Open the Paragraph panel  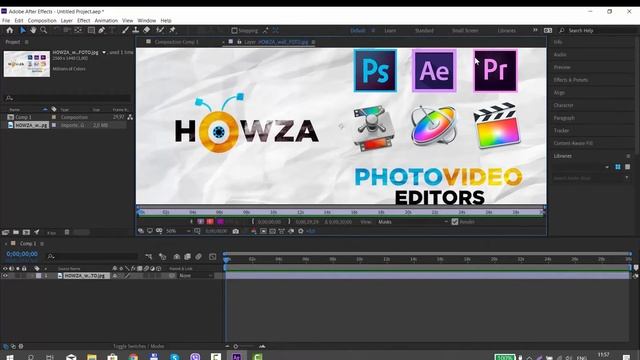(x=564, y=118)
